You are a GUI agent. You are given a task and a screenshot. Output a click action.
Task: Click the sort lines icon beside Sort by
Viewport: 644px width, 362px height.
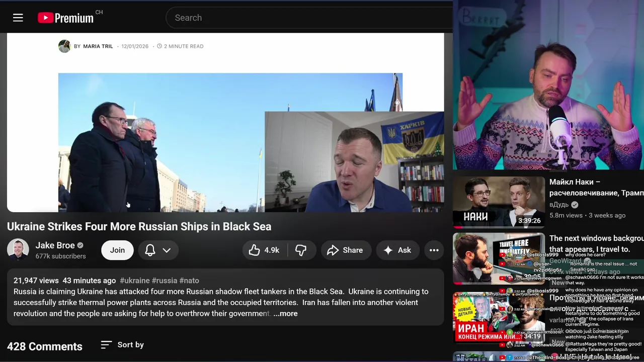[x=106, y=345]
